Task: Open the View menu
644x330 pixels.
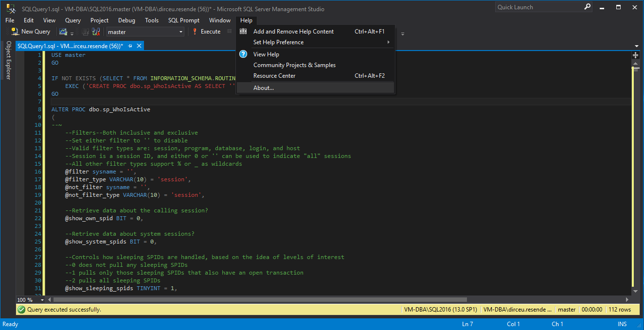Action: click(x=49, y=20)
